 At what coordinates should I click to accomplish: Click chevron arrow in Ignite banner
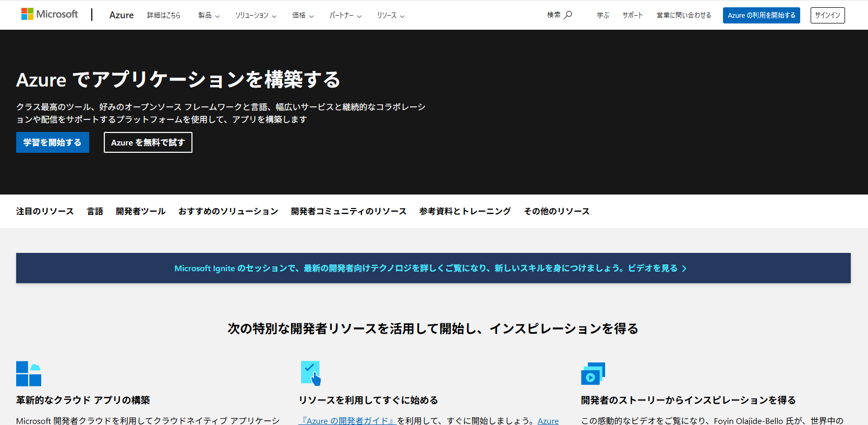tap(684, 269)
